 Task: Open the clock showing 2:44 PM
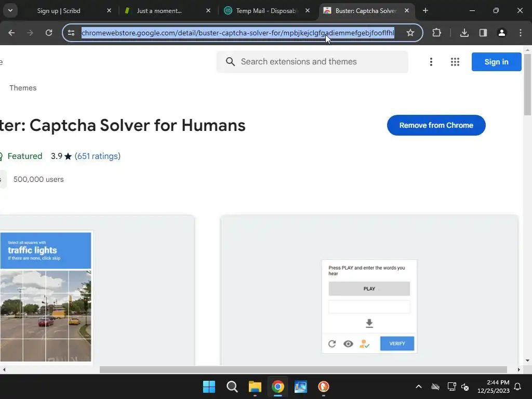click(x=494, y=387)
